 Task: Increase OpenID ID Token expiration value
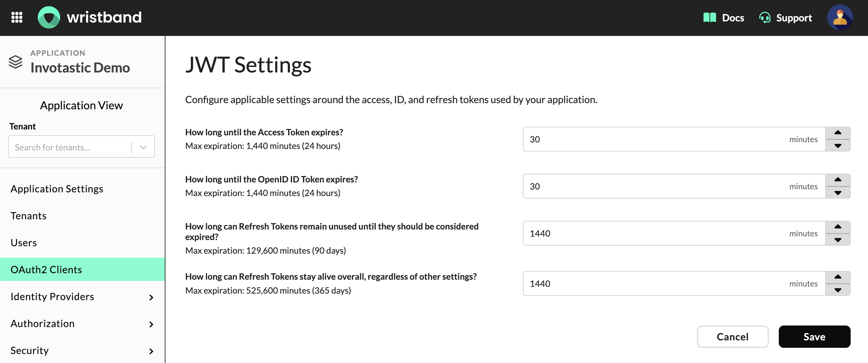click(838, 180)
